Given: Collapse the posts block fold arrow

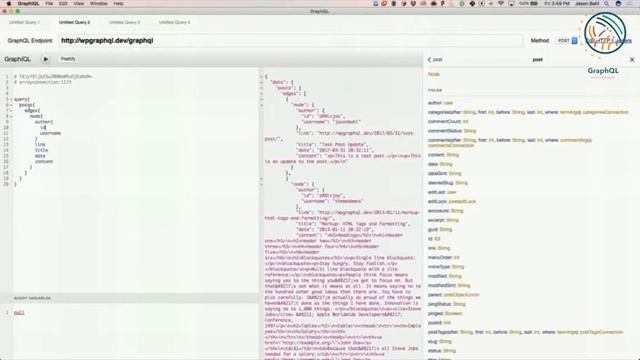Looking at the screenshot, I should [11, 105].
